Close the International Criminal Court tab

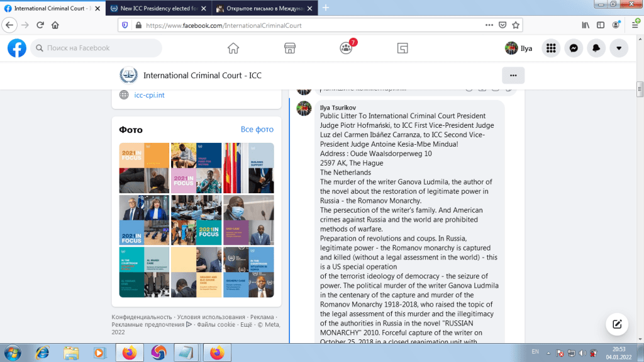[x=97, y=8]
